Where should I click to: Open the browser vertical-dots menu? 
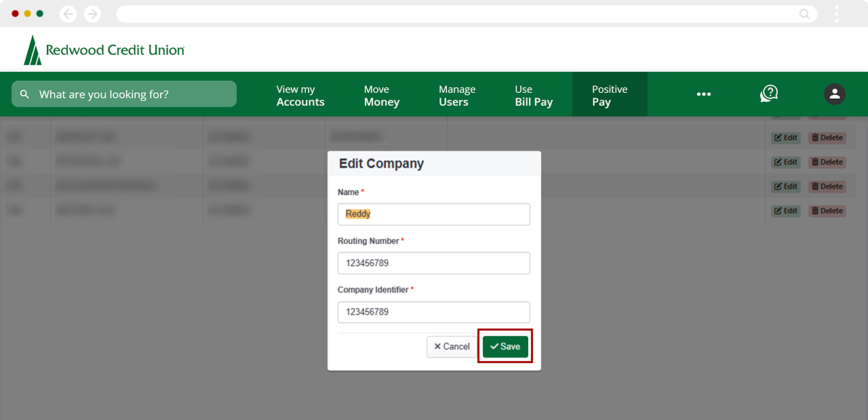coord(837,14)
